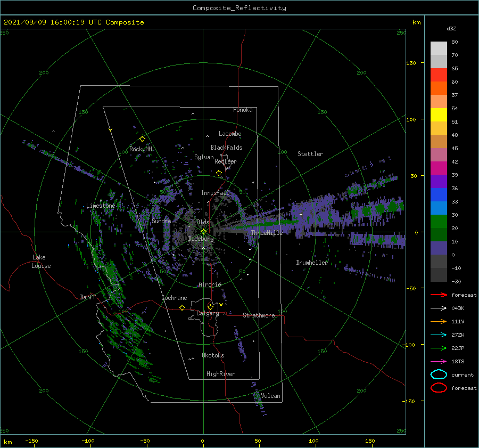Click the red forecast arrow in legend
479x448 pixels.
point(439,295)
